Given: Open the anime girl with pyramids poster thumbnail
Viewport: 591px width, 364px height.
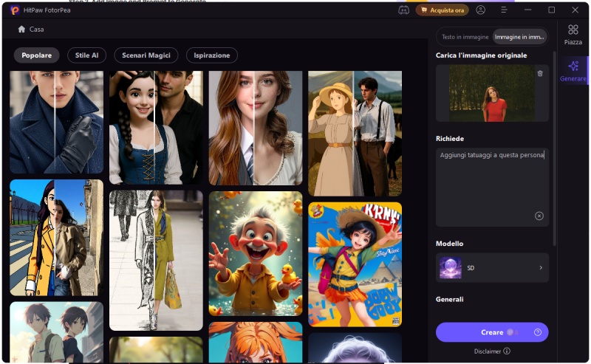Looking at the screenshot, I should [355, 264].
